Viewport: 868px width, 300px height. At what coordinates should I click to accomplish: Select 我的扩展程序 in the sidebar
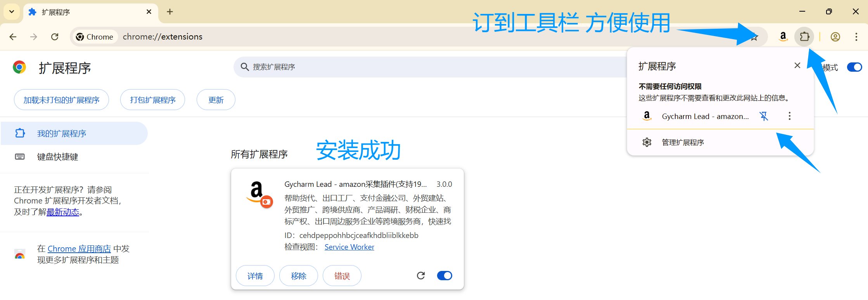click(x=74, y=133)
